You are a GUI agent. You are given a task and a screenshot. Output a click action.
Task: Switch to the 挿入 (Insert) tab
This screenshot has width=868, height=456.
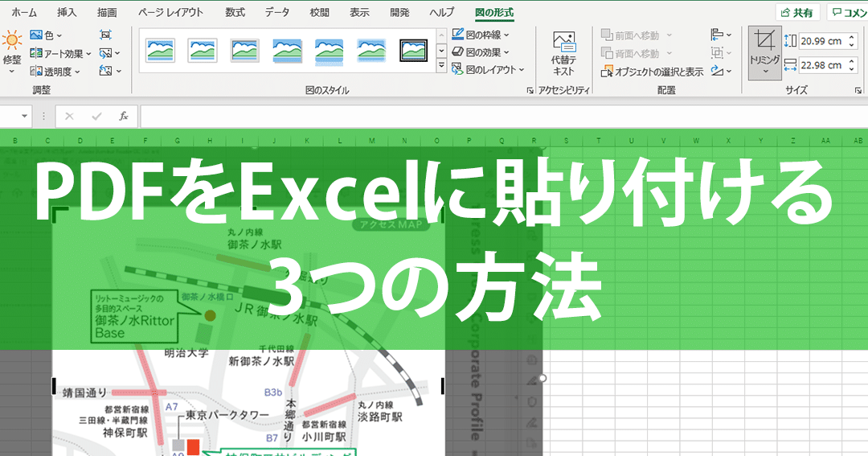pos(68,13)
